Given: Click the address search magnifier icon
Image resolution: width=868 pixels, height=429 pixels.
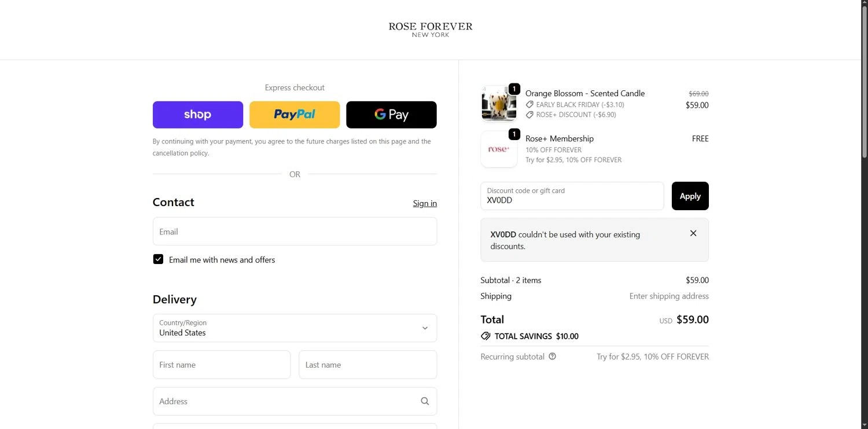Looking at the screenshot, I should click(x=425, y=401).
